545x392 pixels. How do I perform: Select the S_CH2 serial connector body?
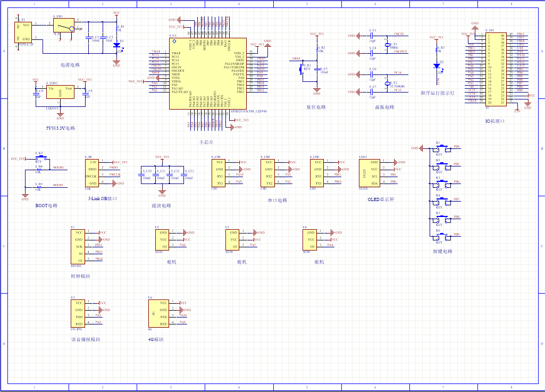pyautogui.click(x=267, y=173)
